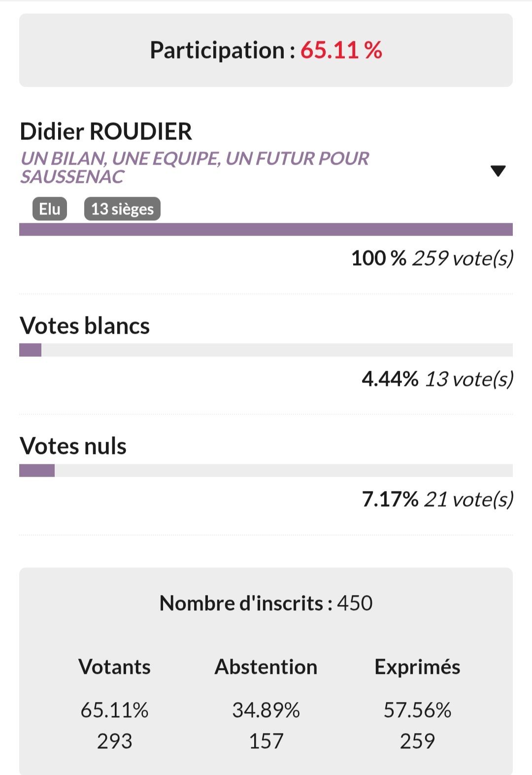Click the Votes nuls progress bar
The height and width of the screenshot is (775, 532).
[266, 470]
